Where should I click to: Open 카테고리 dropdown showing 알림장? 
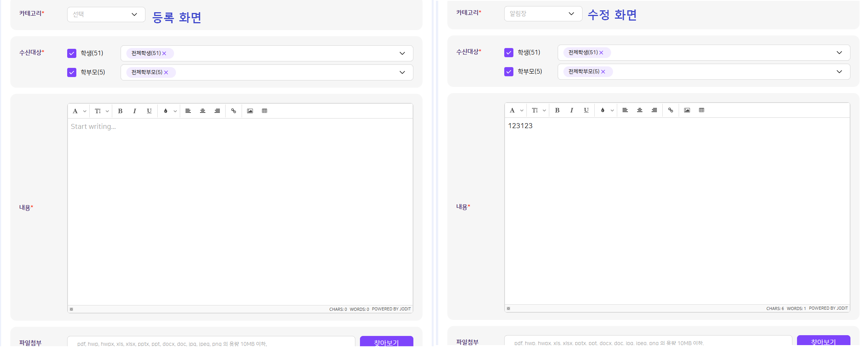543,14
